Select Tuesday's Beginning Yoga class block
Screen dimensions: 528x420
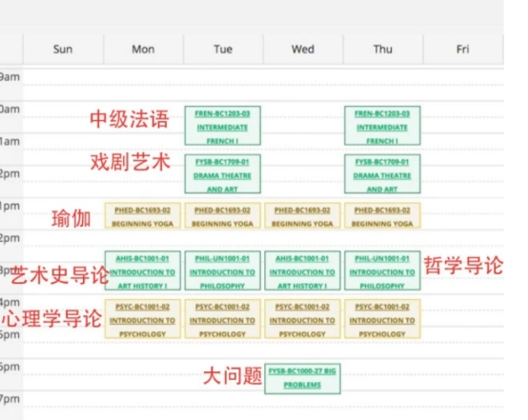pos(223,215)
